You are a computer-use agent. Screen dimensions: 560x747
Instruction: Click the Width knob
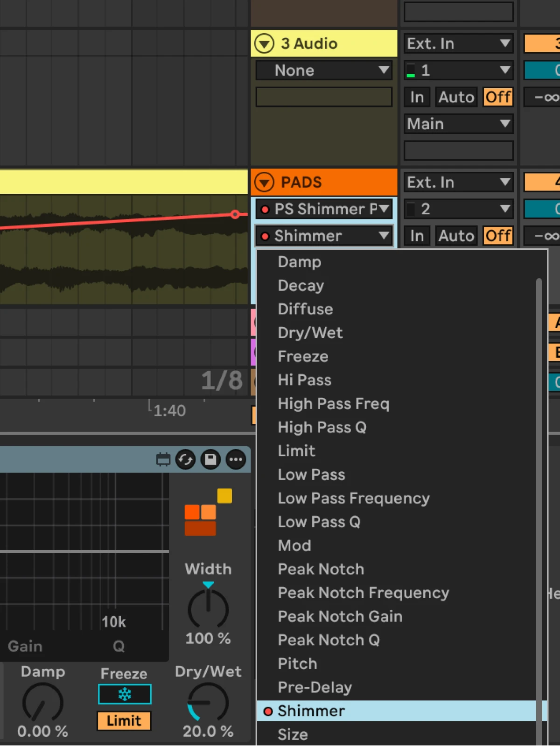coord(208,609)
